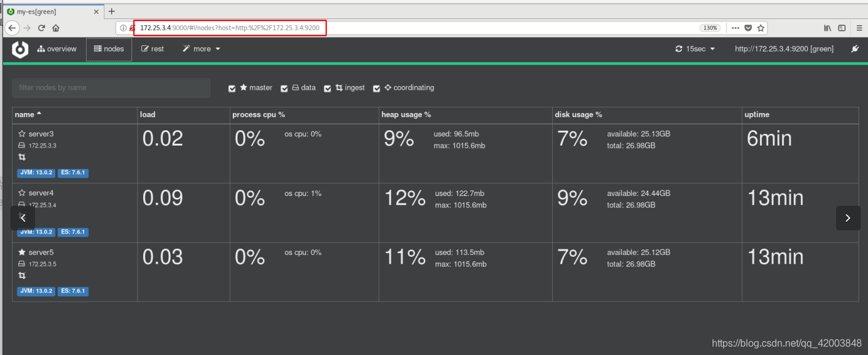Click the star icon beside server3
This screenshot has height=355, width=868.
22,134
